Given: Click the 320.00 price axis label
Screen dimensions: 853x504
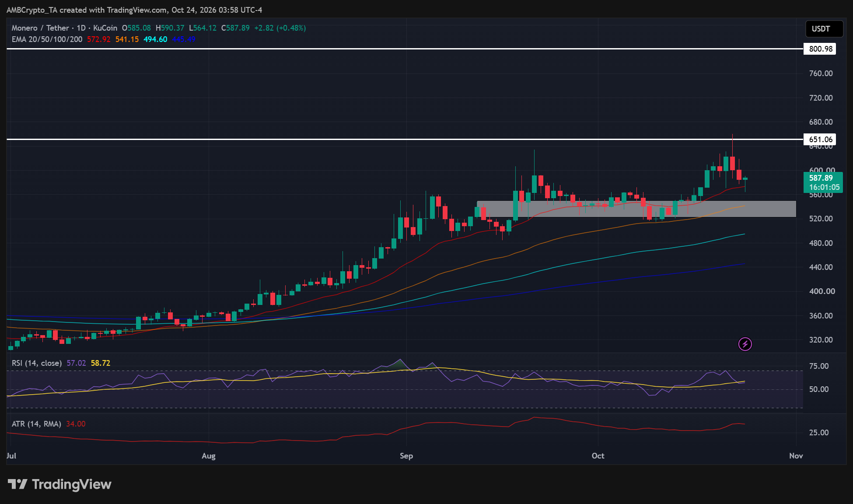Looking at the screenshot, I should click(821, 340).
